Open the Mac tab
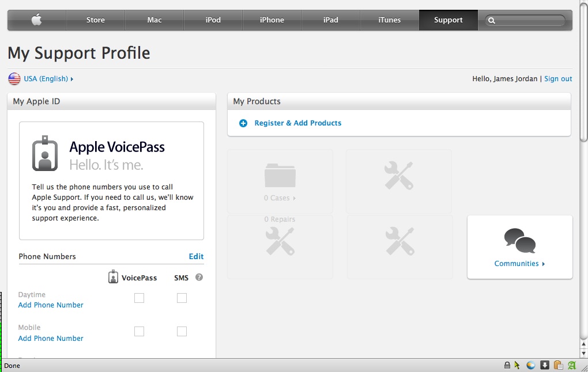Viewport: 588px width, 372px height. (154, 20)
